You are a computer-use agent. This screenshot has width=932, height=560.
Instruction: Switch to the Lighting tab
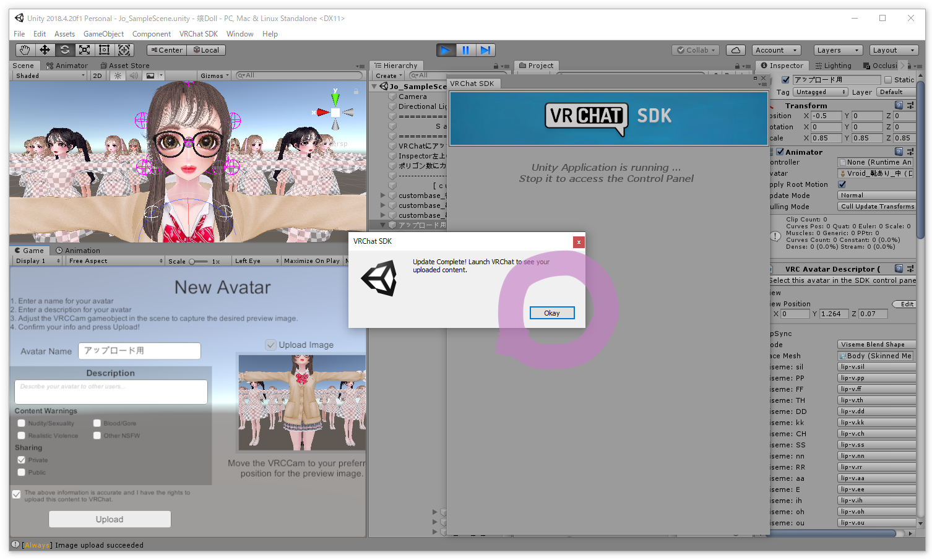834,66
